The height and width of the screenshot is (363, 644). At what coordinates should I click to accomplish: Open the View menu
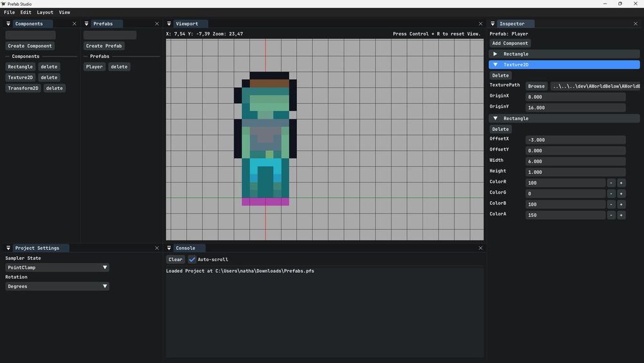pos(64,12)
